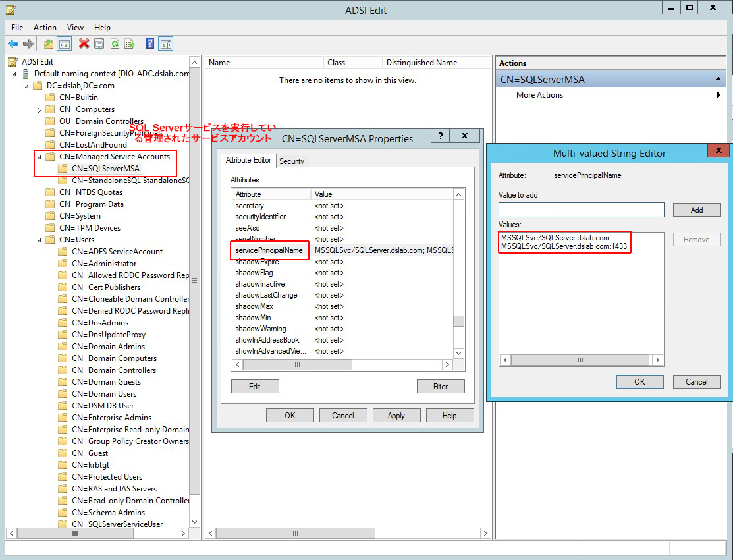This screenshot has height=560, width=733.
Task: Select the servicePrincipalName attribute row
Action: pos(269,250)
